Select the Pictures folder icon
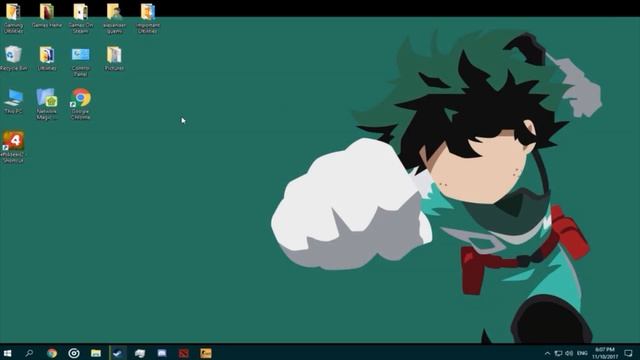This screenshot has height=360, width=640. click(114, 58)
